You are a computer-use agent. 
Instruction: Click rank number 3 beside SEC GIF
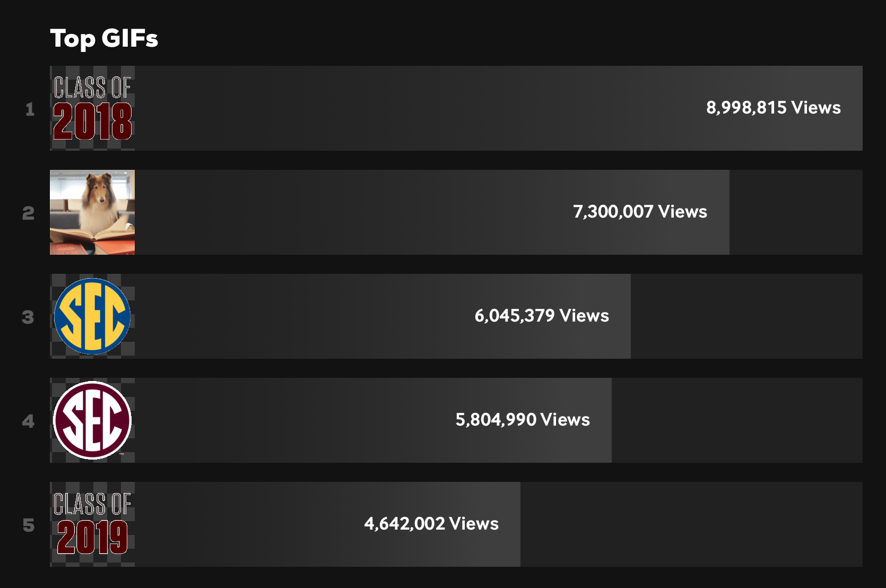pos(28,317)
